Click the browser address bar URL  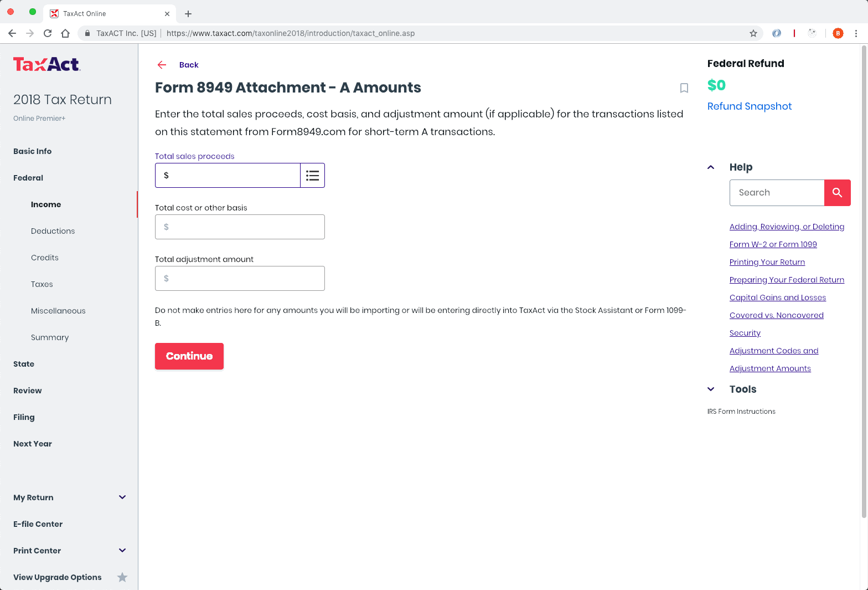coord(291,33)
